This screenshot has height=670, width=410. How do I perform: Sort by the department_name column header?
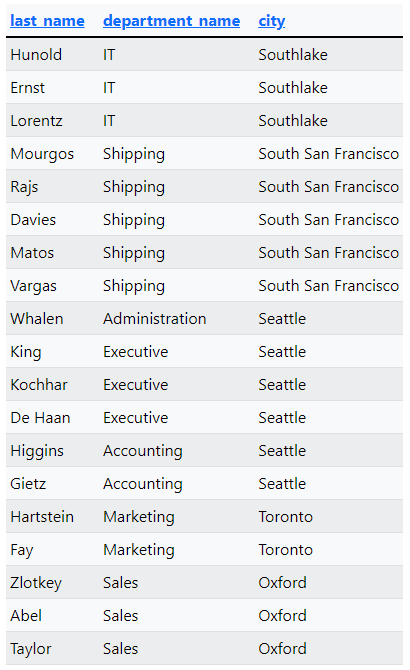pos(171,21)
